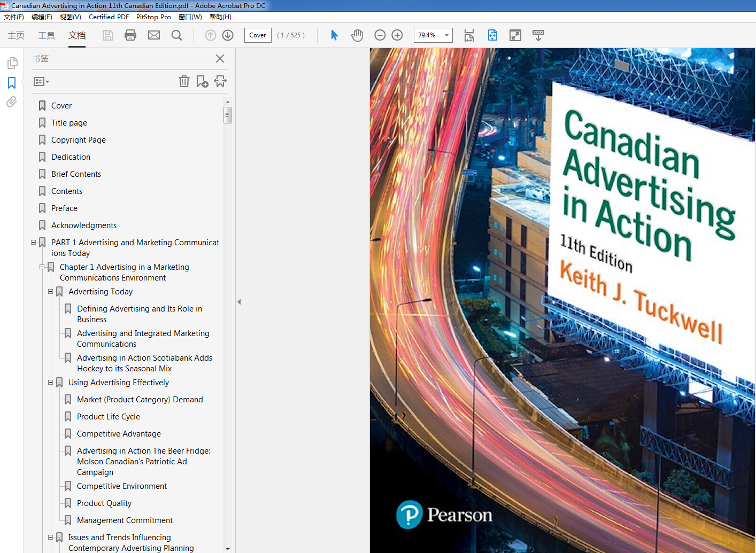Image resolution: width=756 pixels, height=553 pixels.
Task: Click scrollbar down arrow in bookmarks
Action: (228, 549)
